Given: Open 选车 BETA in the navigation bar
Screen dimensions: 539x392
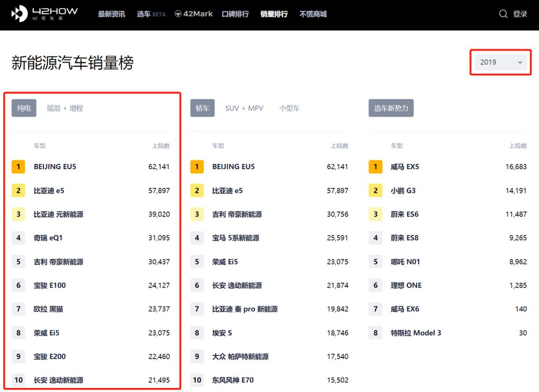Looking at the screenshot, I should [151, 14].
